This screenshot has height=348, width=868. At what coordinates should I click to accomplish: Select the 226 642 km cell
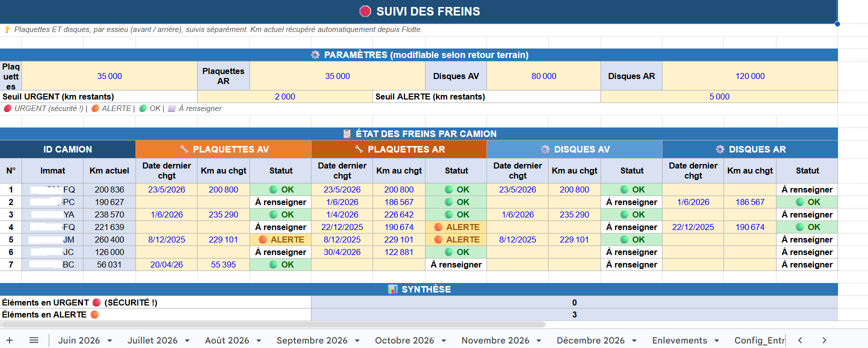point(399,214)
